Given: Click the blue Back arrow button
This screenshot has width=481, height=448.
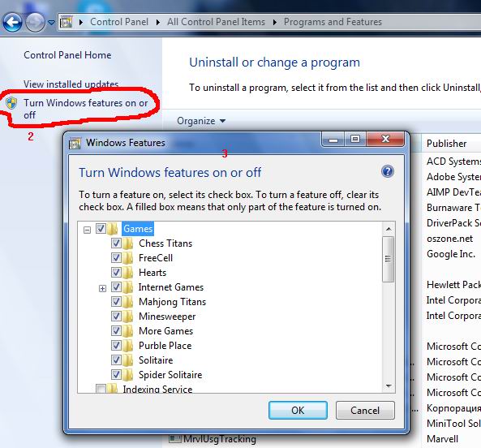Looking at the screenshot, I should pyautogui.click(x=12, y=22).
